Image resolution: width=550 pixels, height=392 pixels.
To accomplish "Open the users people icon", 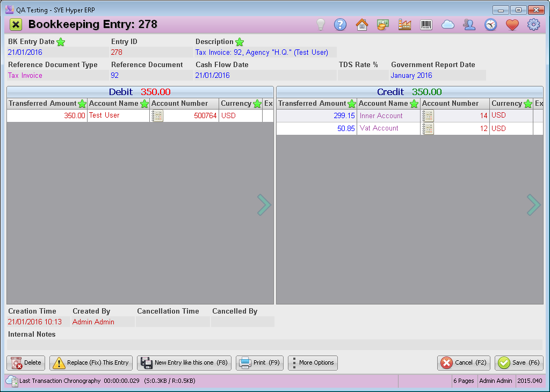I will click(x=469, y=25).
